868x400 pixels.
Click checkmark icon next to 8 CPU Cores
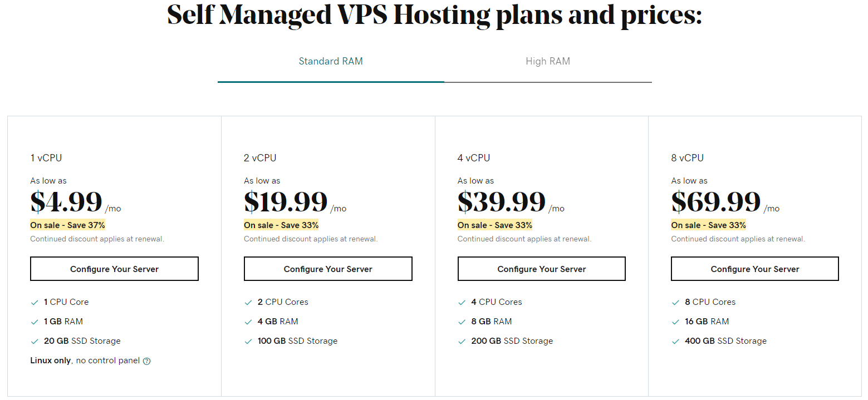point(675,303)
